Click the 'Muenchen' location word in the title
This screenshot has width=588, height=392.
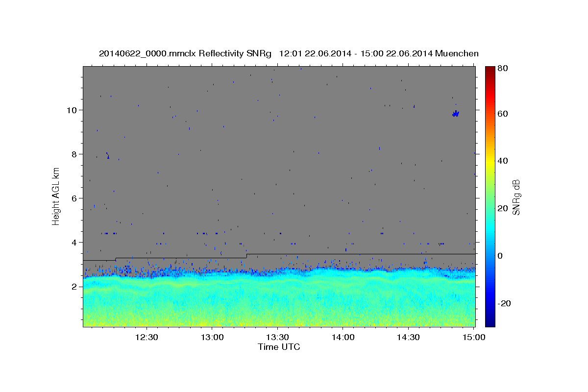[457, 53]
